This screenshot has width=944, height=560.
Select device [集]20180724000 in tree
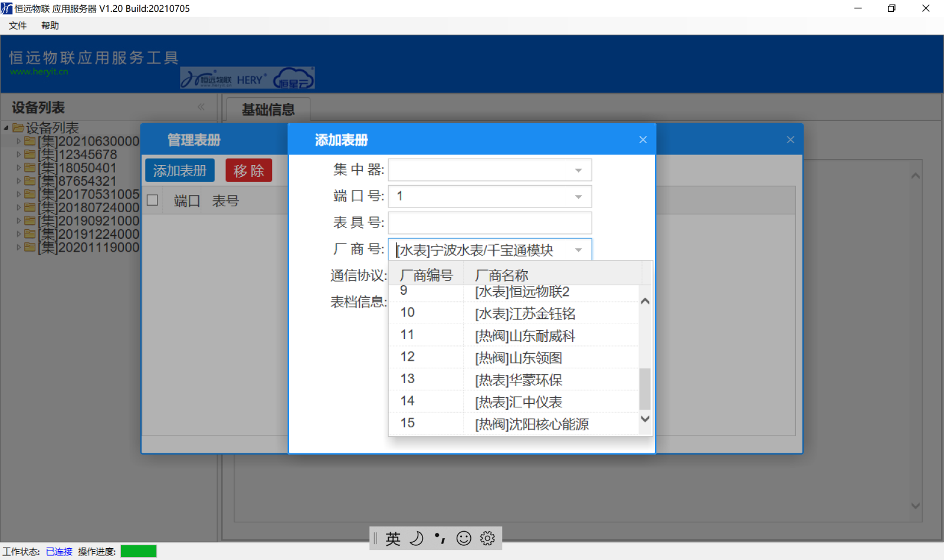pos(88,207)
